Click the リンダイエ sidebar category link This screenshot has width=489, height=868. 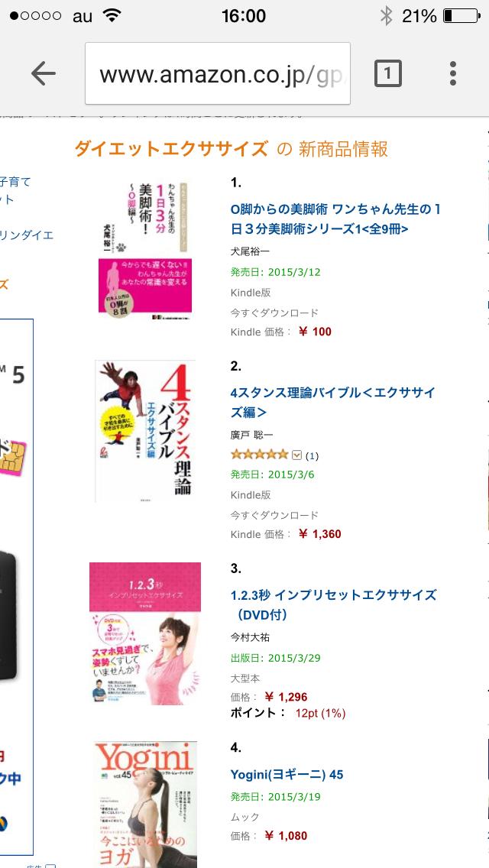coord(27,235)
